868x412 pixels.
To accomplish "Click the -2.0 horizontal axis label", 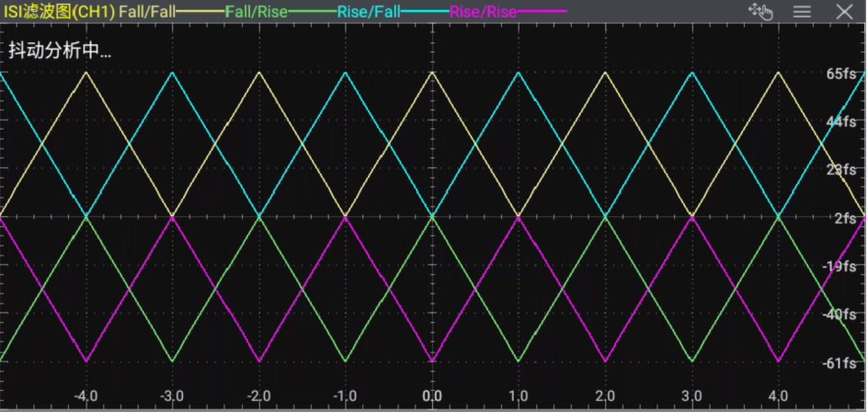I will (258, 396).
